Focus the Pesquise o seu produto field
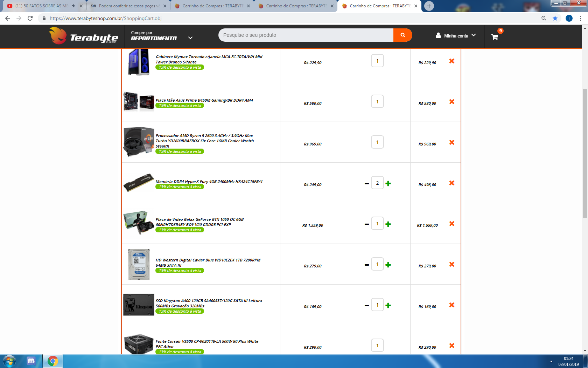This screenshot has height=368, width=588. tap(306, 35)
